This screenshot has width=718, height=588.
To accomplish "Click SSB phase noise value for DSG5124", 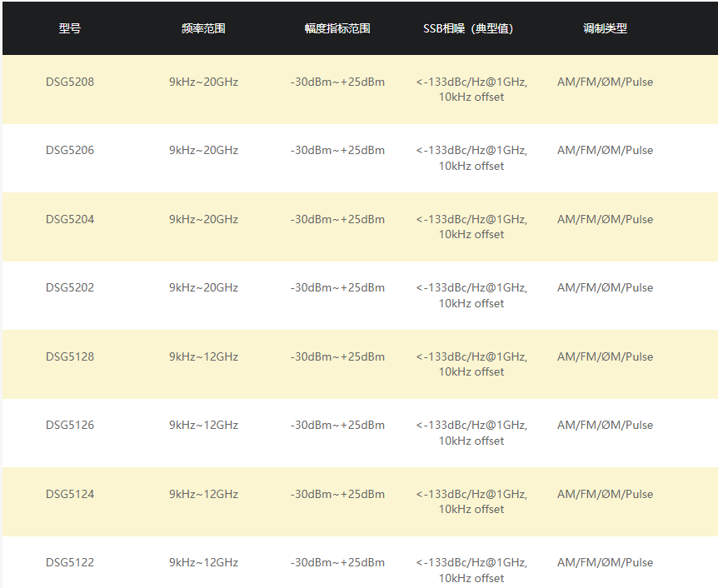I will (x=471, y=501).
